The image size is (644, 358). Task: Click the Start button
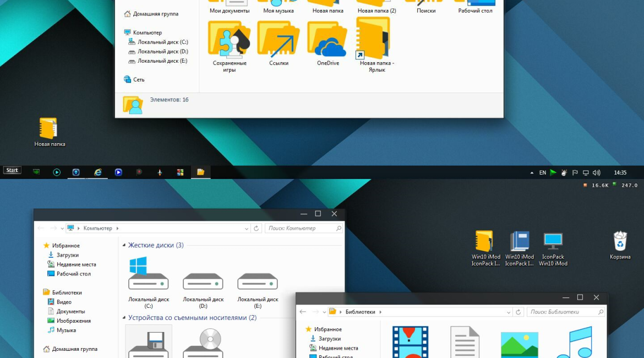point(12,170)
